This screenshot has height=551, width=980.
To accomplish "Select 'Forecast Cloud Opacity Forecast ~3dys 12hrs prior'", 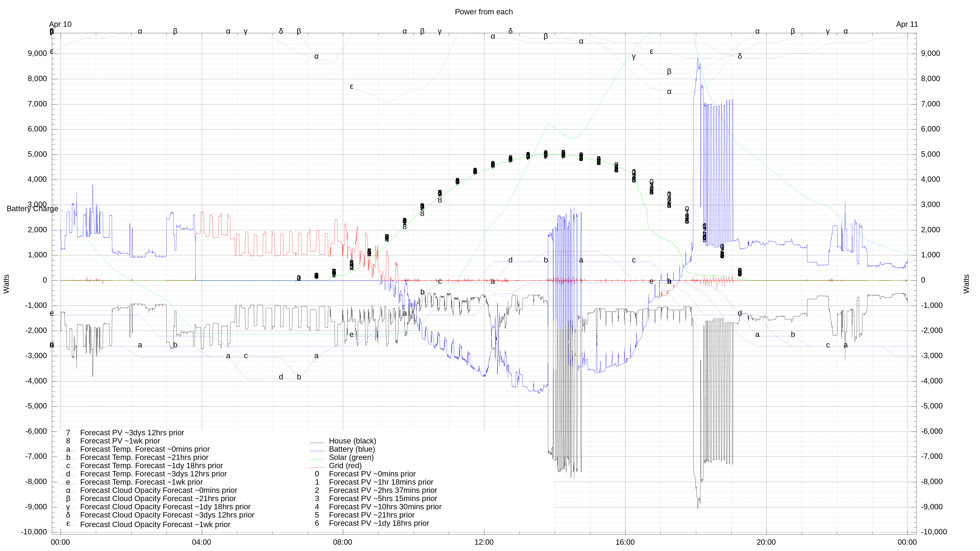I will coord(167,515).
